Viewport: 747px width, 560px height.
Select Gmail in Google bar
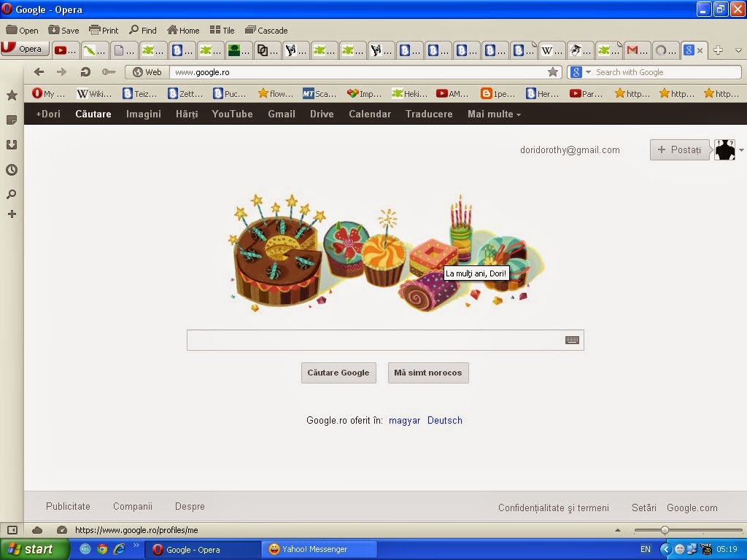[282, 114]
